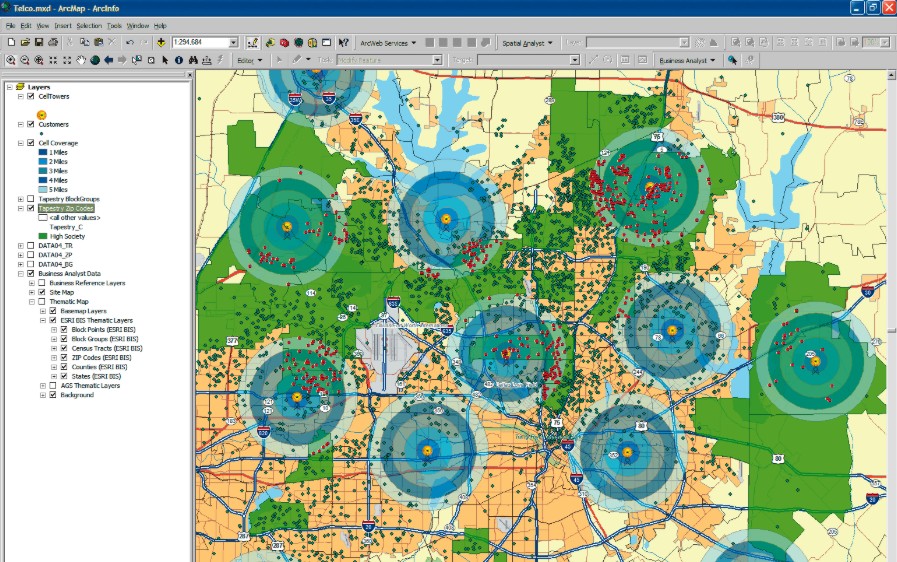The height and width of the screenshot is (562, 897).
Task: Open the Spatial Analyst dropdown menu
Action: pos(527,43)
